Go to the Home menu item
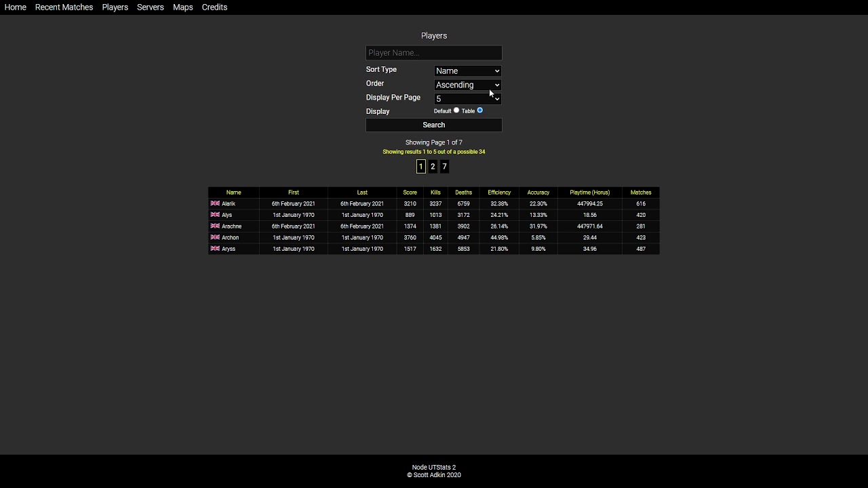 [16, 7]
